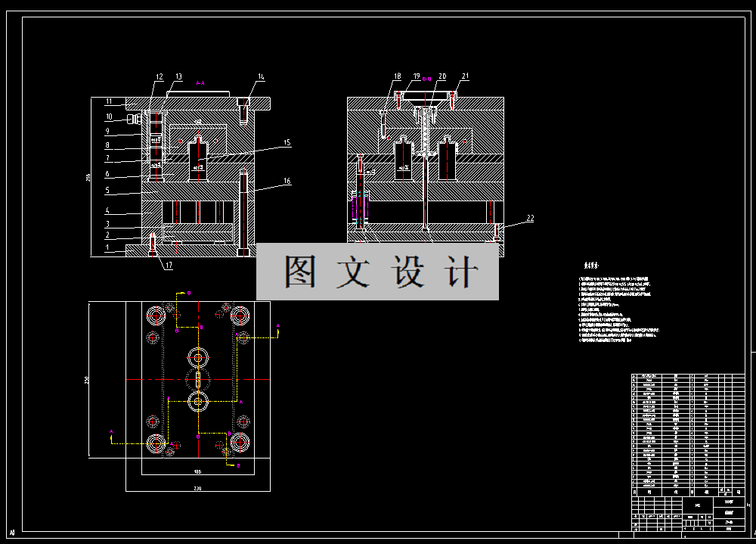Select part callout number 21
The height and width of the screenshot is (544, 756).
coord(465,76)
